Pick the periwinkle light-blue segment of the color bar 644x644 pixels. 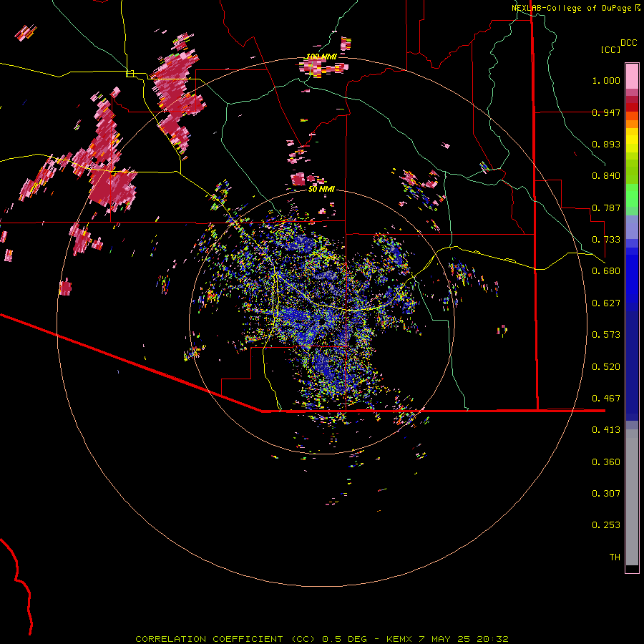pyautogui.click(x=632, y=227)
